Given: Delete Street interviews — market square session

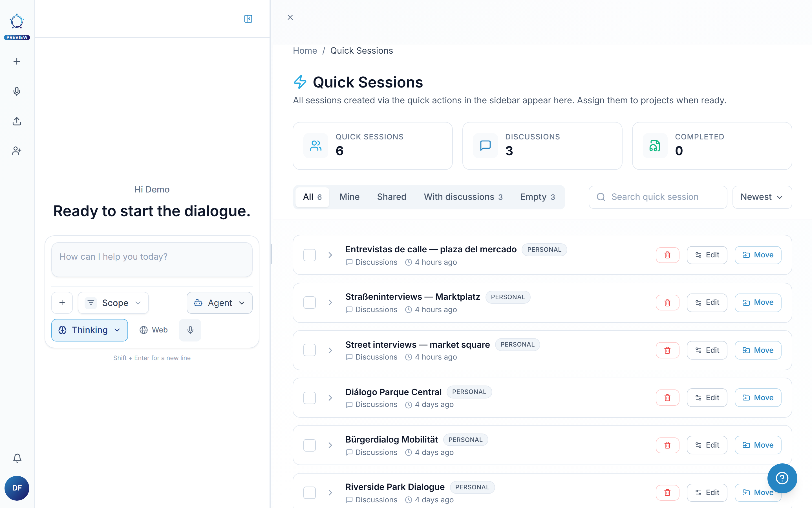Looking at the screenshot, I should point(667,351).
